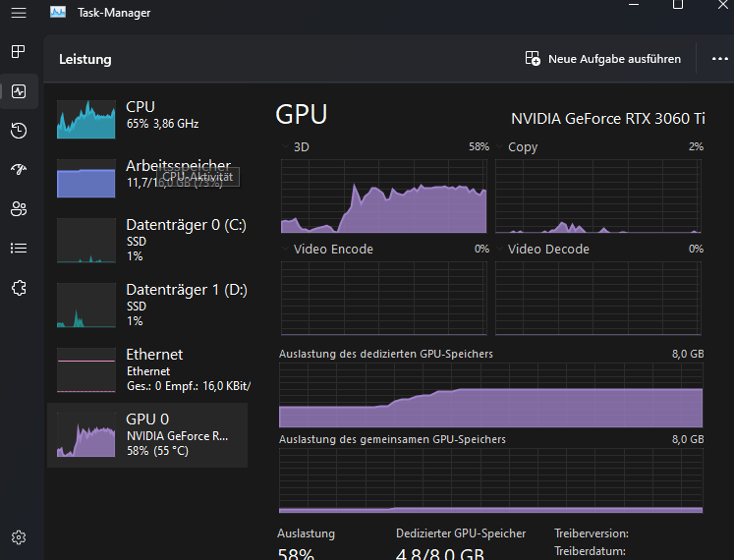Open the Processes page icon
The height and width of the screenshot is (560, 734).
point(18,51)
